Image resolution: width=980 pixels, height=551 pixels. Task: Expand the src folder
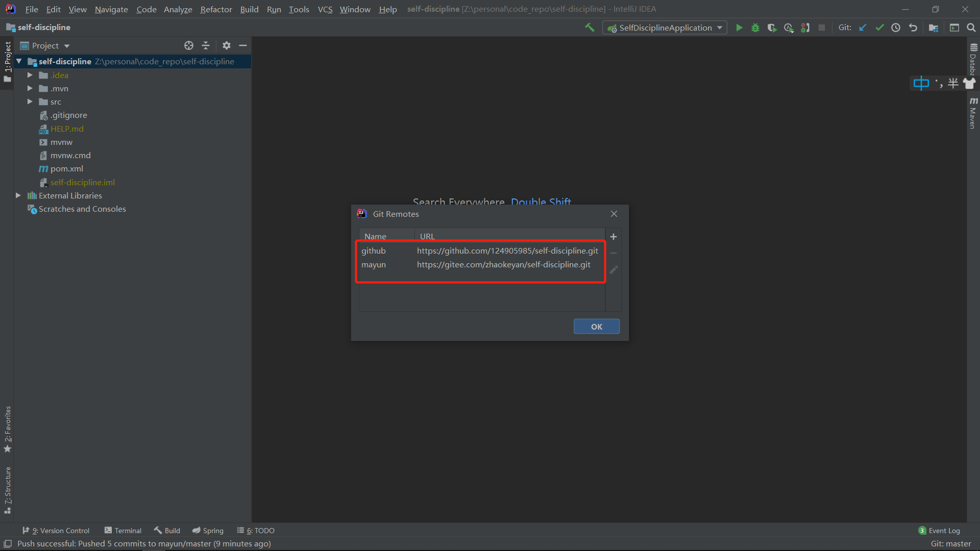coord(30,102)
